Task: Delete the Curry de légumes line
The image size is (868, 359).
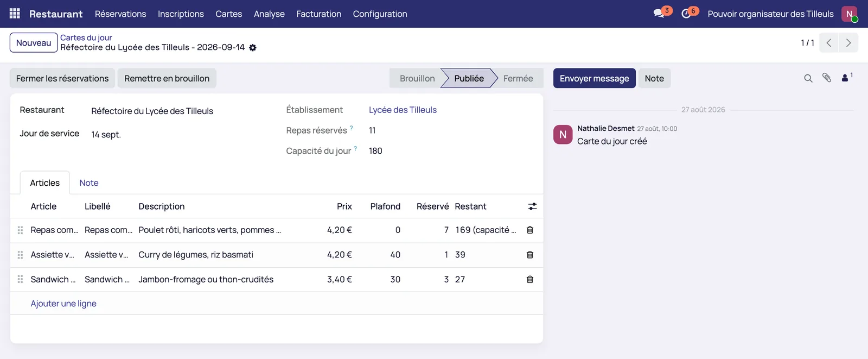Action: click(530, 255)
